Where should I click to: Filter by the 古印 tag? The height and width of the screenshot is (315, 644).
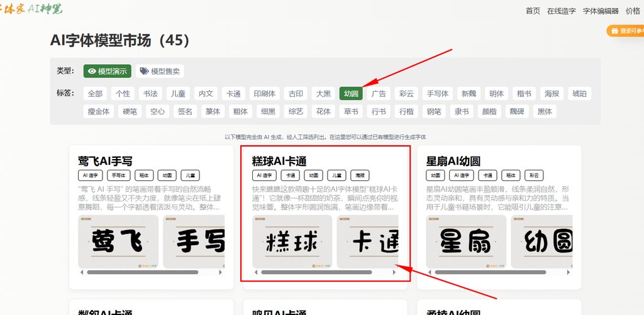tap(296, 94)
